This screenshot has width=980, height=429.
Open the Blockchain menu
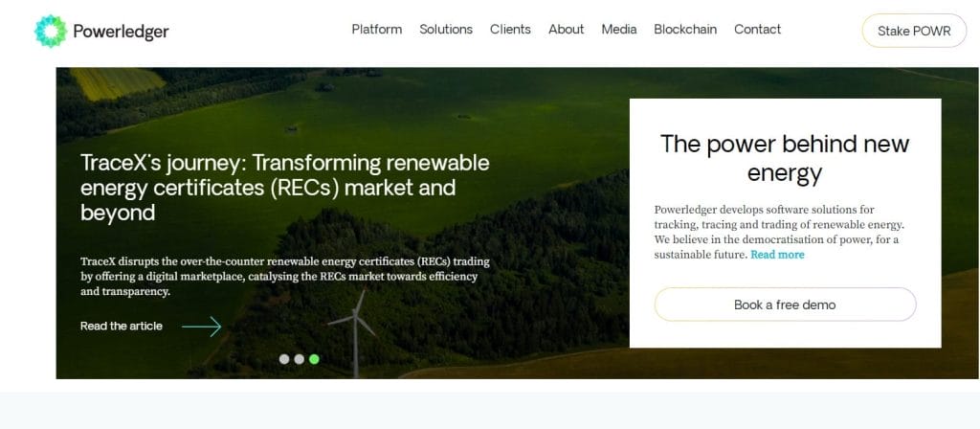[685, 30]
